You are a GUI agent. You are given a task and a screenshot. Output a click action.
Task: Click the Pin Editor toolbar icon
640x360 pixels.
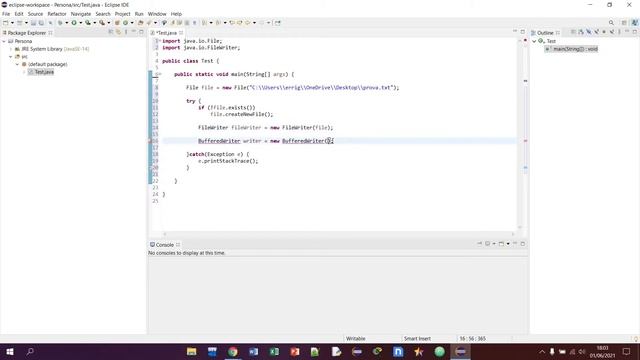click(x=278, y=23)
